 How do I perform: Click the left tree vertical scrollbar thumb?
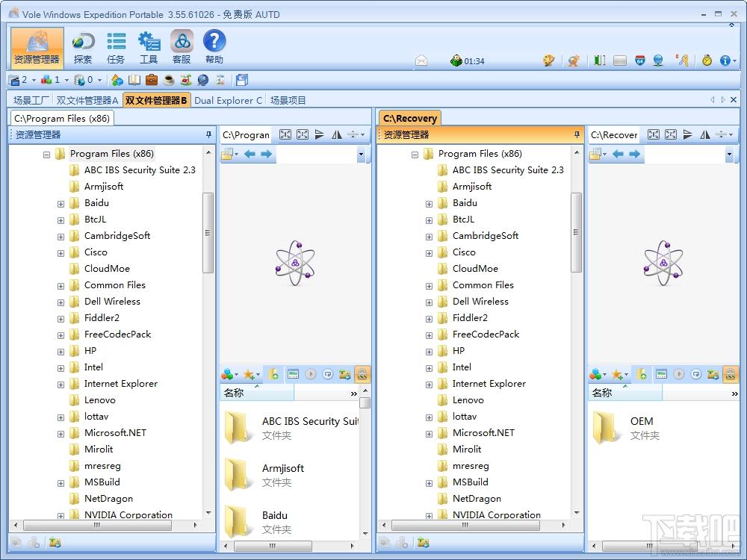pos(208,233)
